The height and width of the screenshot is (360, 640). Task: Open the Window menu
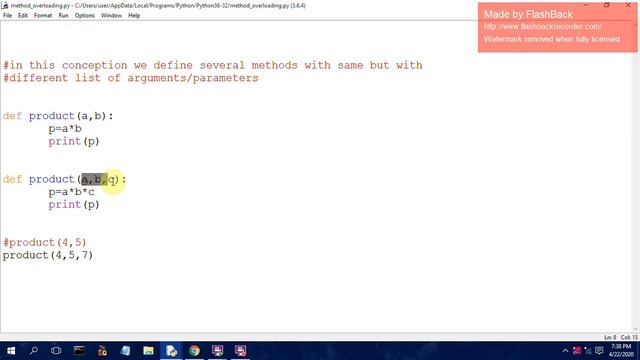coord(111,16)
